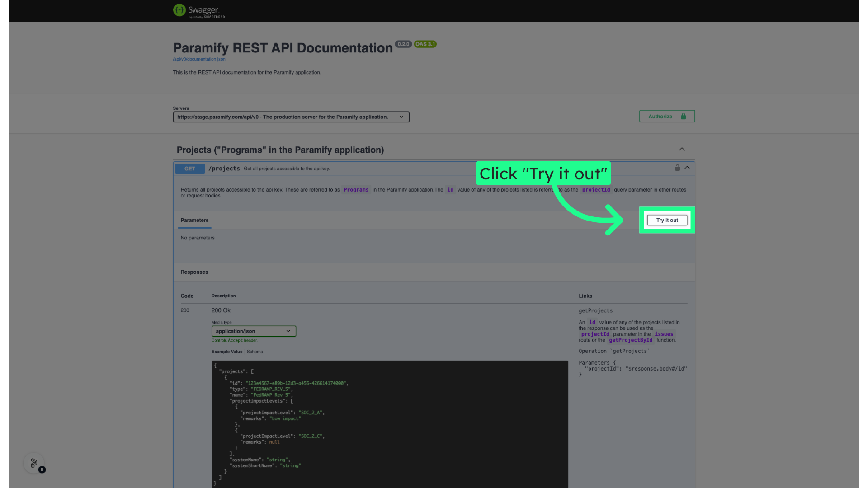Click the 0.2.0 version badge
868x488 pixels.
403,44
